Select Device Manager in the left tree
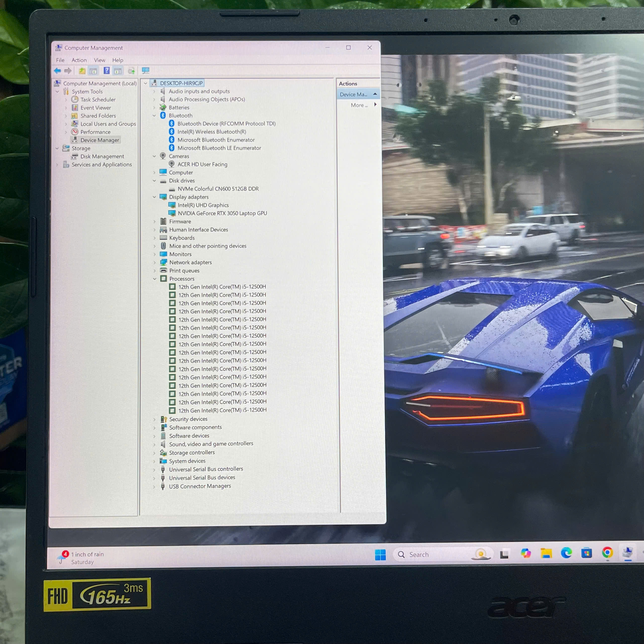 [100, 140]
